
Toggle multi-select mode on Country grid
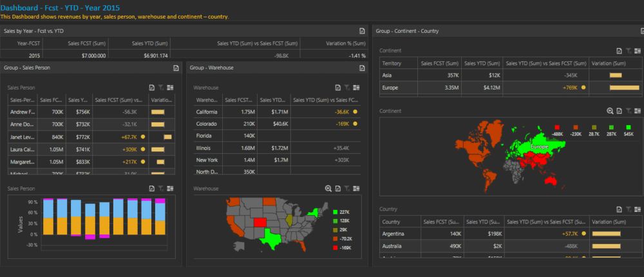click(x=638, y=209)
